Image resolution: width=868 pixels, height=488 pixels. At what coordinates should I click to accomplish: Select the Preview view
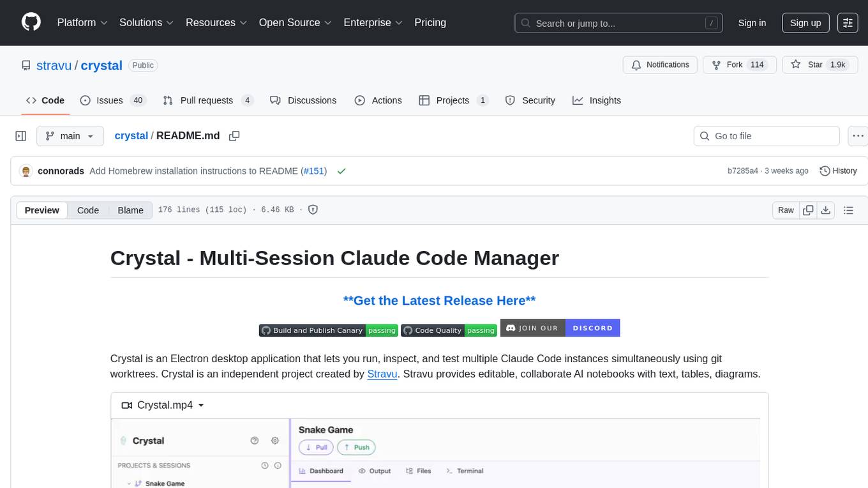[x=42, y=210]
